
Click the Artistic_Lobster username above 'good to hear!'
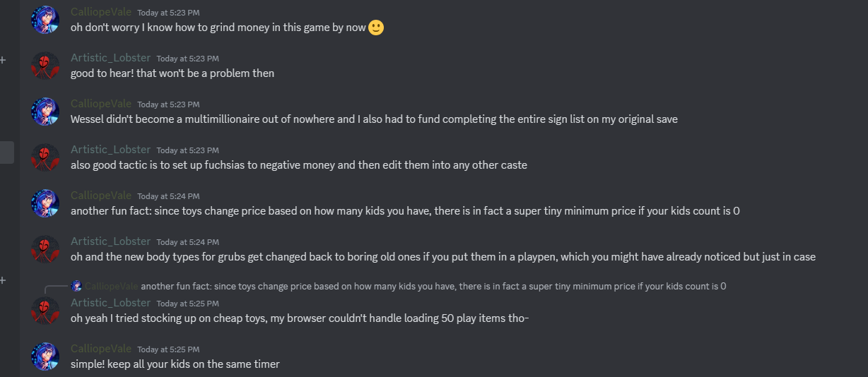pyautogui.click(x=110, y=58)
